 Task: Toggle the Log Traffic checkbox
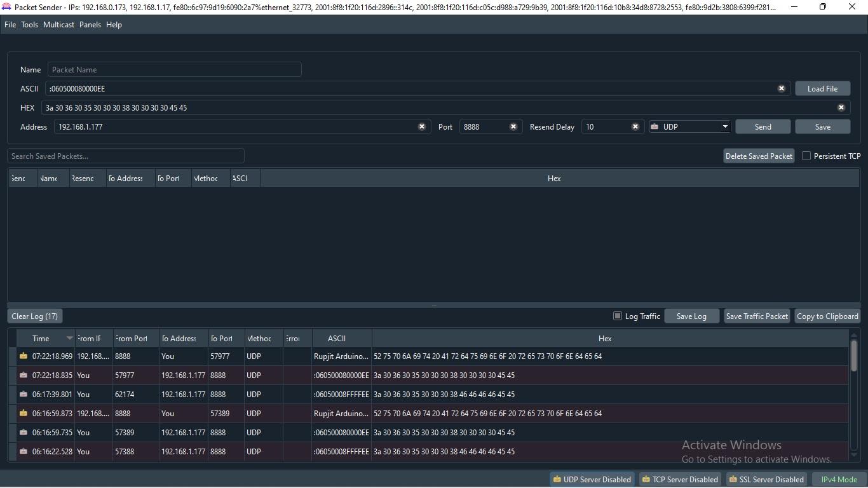pos(617,315)
